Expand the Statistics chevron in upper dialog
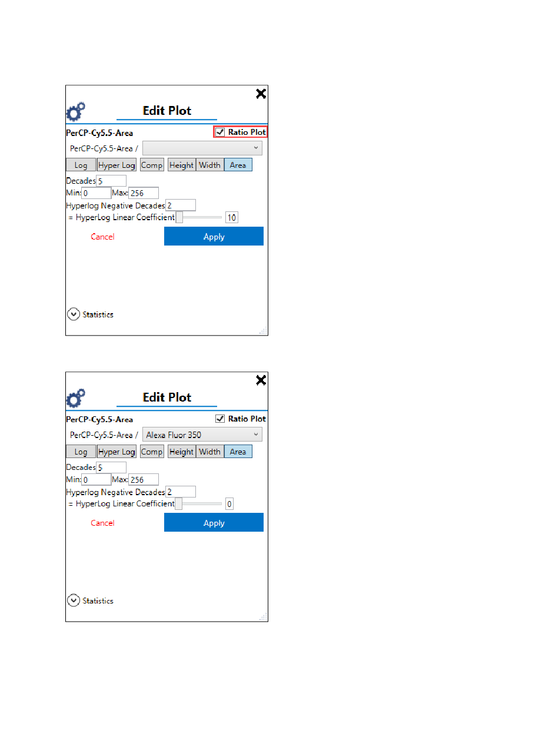Image resolution: width=559 pixels, height=756 pixels. click(73, 314)
